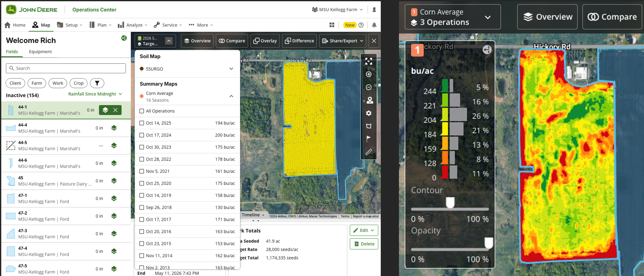The width and height of the screenshot is (644, 276).
Task: Select the ruler measure tool
Action: 369,152
